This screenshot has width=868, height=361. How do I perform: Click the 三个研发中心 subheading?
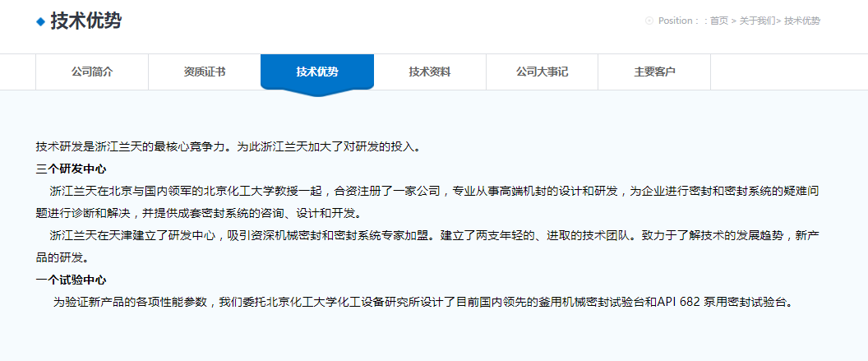(x=71, y=169)
